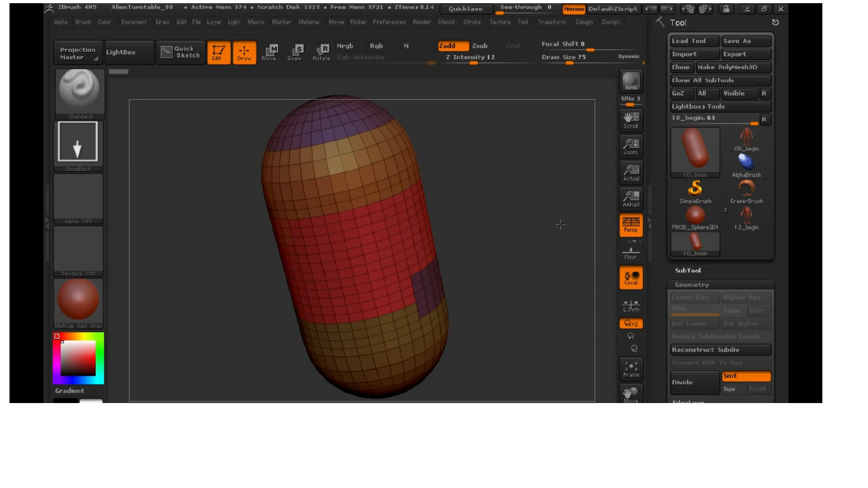Open the Brush menu
This screenshot has height=488, width=868.
(x=83, y=22)
